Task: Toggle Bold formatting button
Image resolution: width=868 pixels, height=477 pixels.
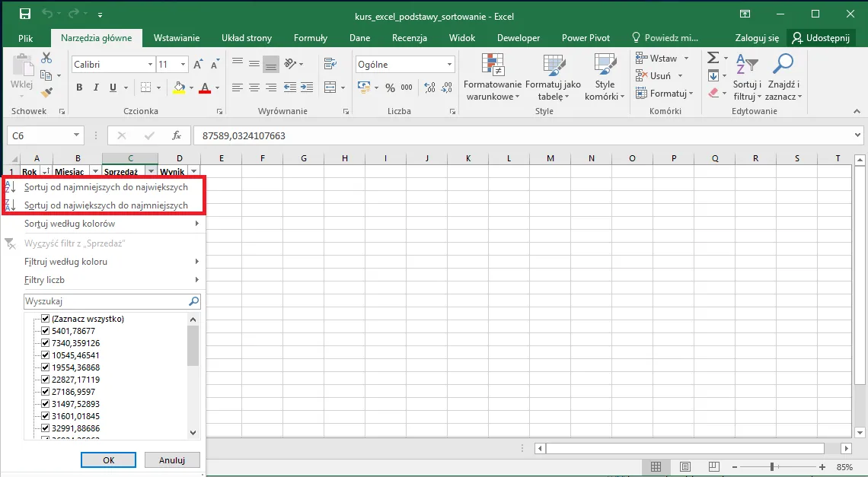Action: [x=79, y=88]
